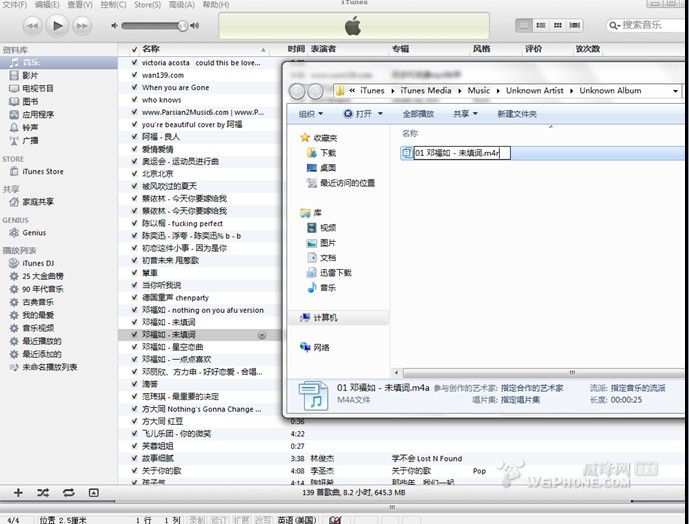Mute using the low-volume speaker icon
The image size is (689, 524).
click(114, 26)
